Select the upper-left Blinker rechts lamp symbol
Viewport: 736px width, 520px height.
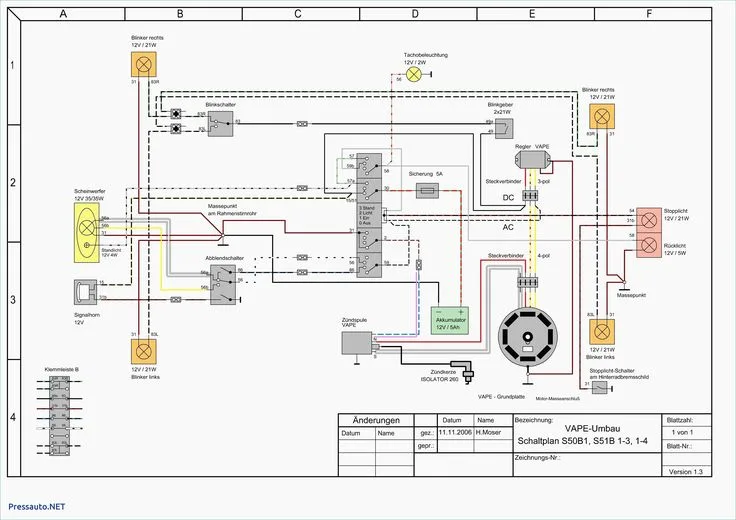tap(144, 64)
